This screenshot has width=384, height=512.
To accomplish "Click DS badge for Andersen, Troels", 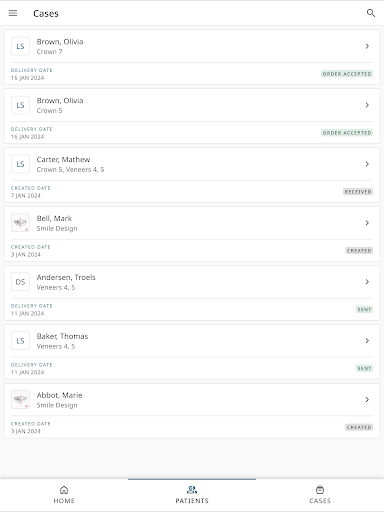I will click(20, 282).
